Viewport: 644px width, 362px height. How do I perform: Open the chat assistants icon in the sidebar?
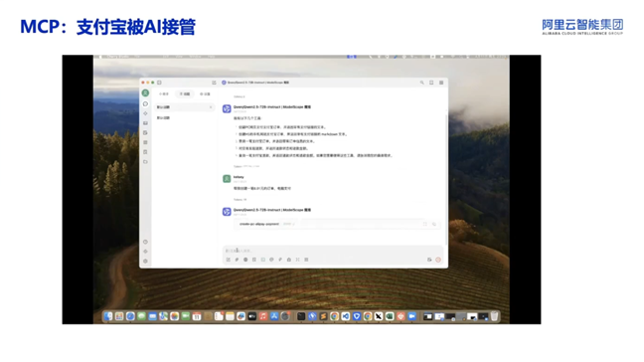coord(145,104)
